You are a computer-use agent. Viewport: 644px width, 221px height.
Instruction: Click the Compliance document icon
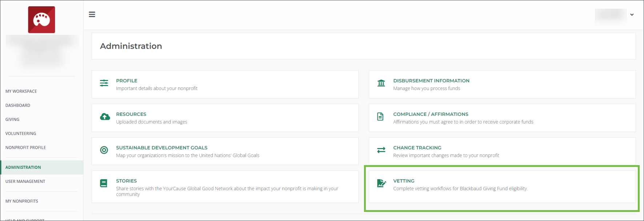[380, 116]
